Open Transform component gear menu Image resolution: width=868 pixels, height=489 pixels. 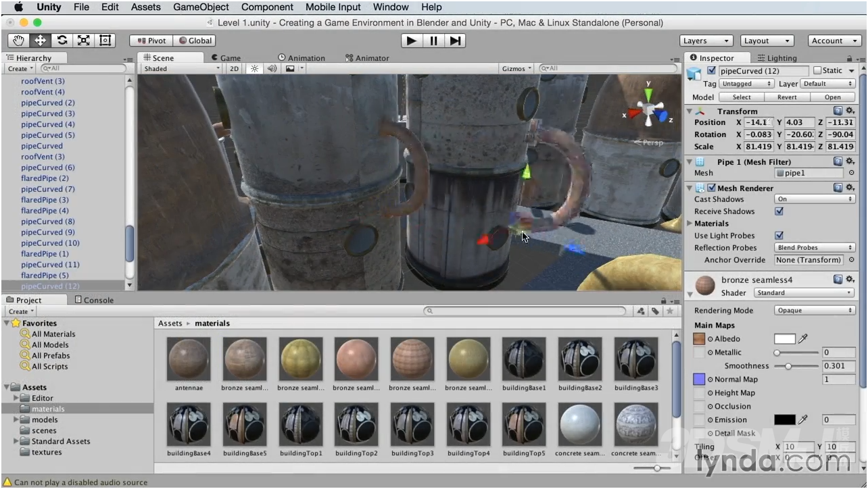tap(850, 111)
